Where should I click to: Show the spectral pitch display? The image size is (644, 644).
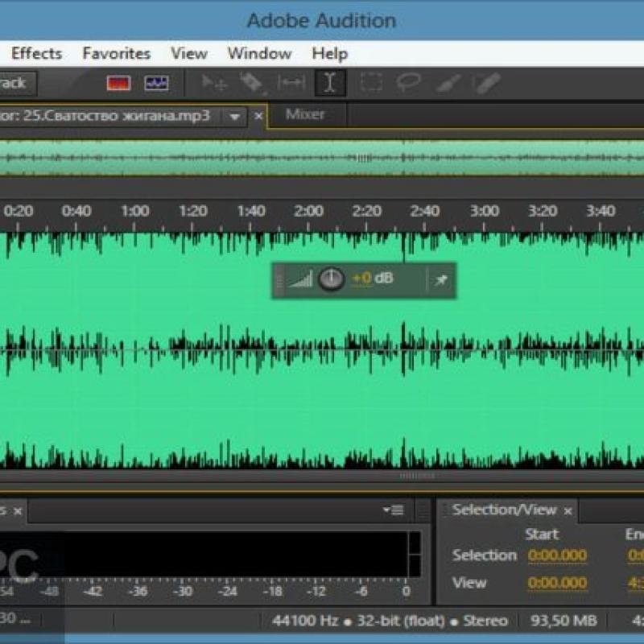(156, 83)
